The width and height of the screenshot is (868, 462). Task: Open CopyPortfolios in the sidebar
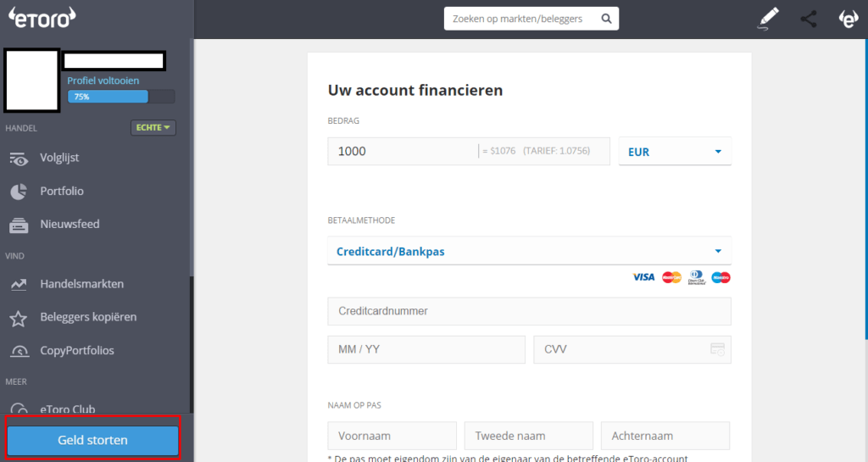pos(77,350)
